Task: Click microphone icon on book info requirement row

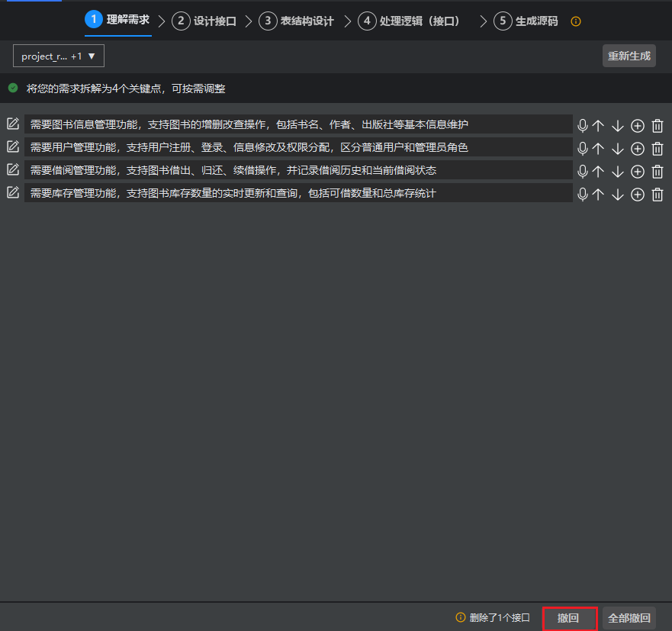Action: [x=583, y=126]
